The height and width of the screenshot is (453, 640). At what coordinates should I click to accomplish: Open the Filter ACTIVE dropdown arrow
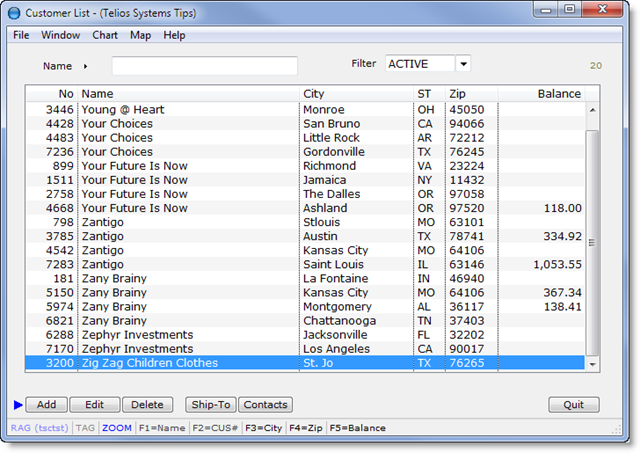tap(462, 64)
